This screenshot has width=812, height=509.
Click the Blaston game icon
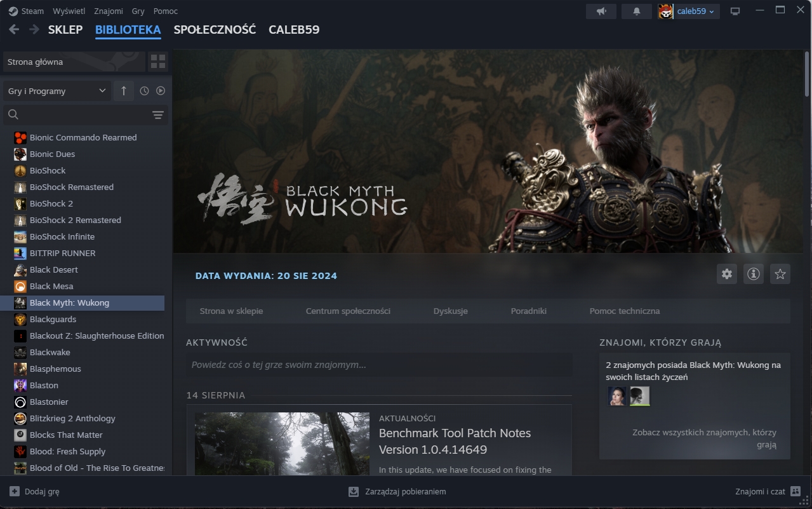click(x=20, y=385)
